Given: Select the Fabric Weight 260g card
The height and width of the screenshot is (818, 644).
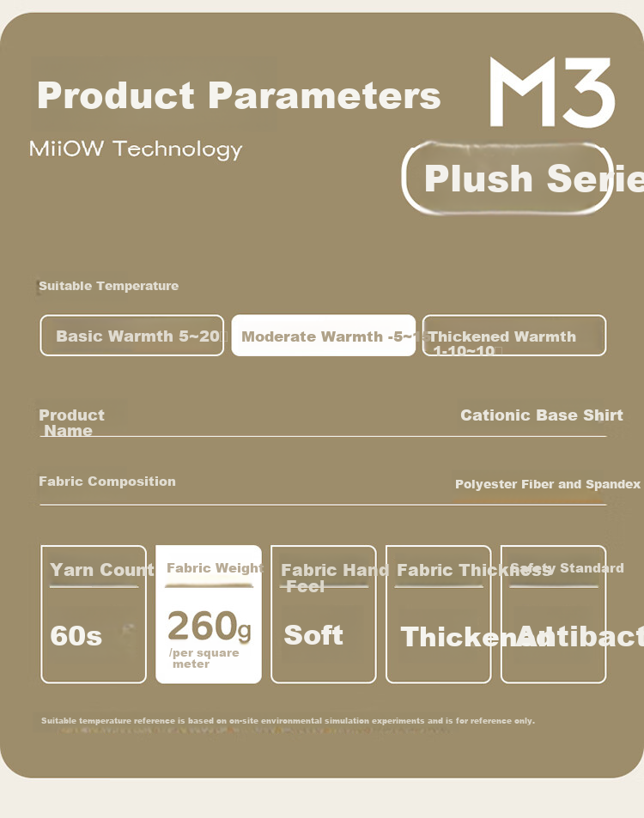Looking at the screenshot, I should pyautogui.click(x=209, y=614).
